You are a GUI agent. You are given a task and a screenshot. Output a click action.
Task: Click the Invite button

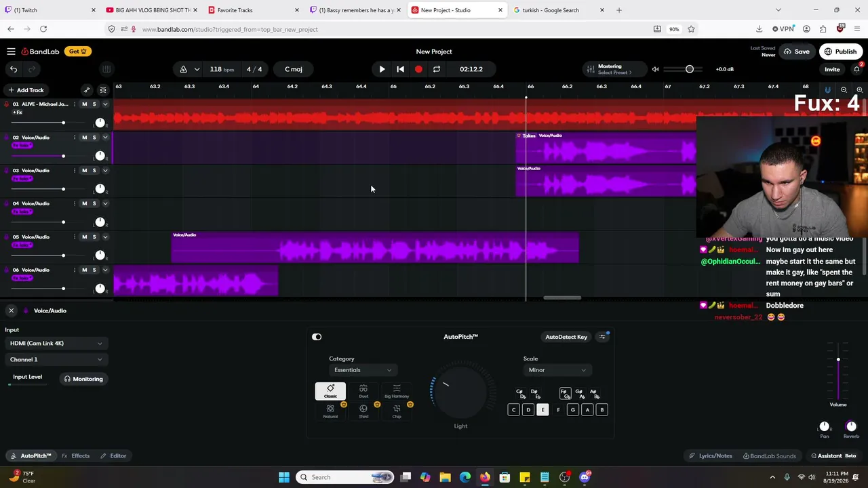tap(832, 69)
